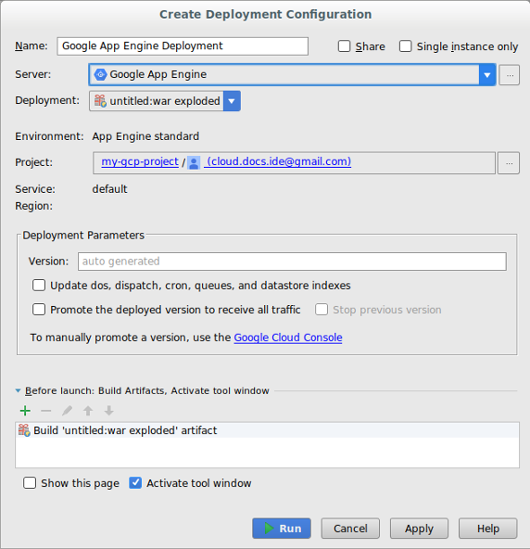Click the pencil edit task icon
Image resolution: width=530 pixels, height=549 pixels.
67,411
